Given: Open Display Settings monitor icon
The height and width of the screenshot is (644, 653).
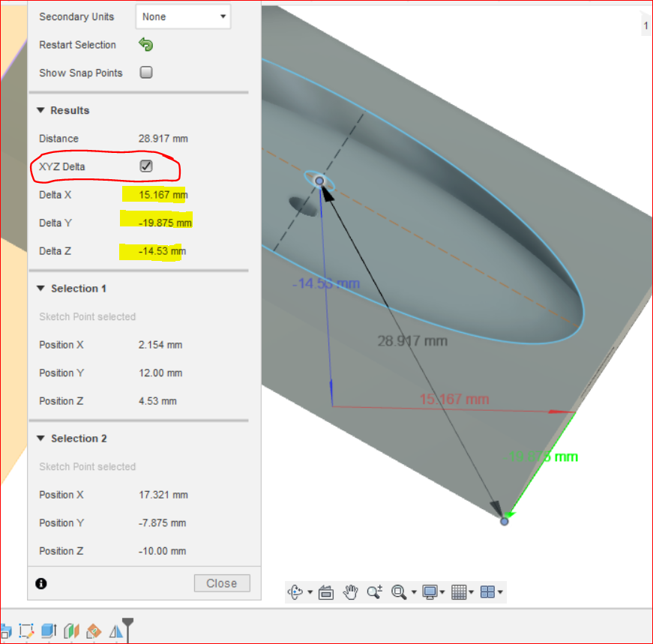Looking at the screenshot, I should (430, 592).
